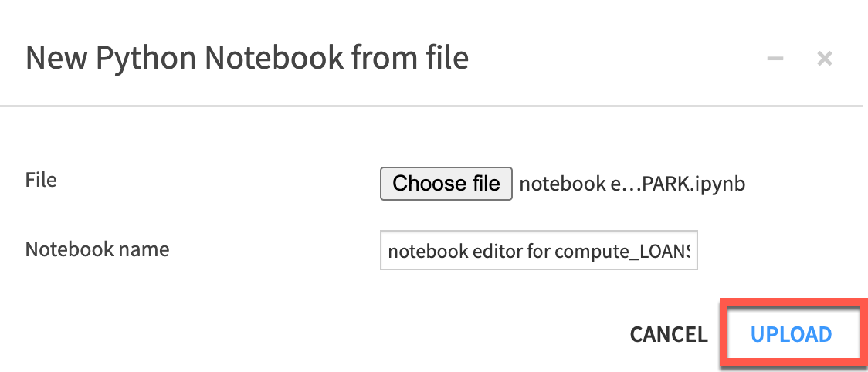Click inside the notebook editor name input
The height and width of the screenshot is (372, 868).
click(539, 250)
